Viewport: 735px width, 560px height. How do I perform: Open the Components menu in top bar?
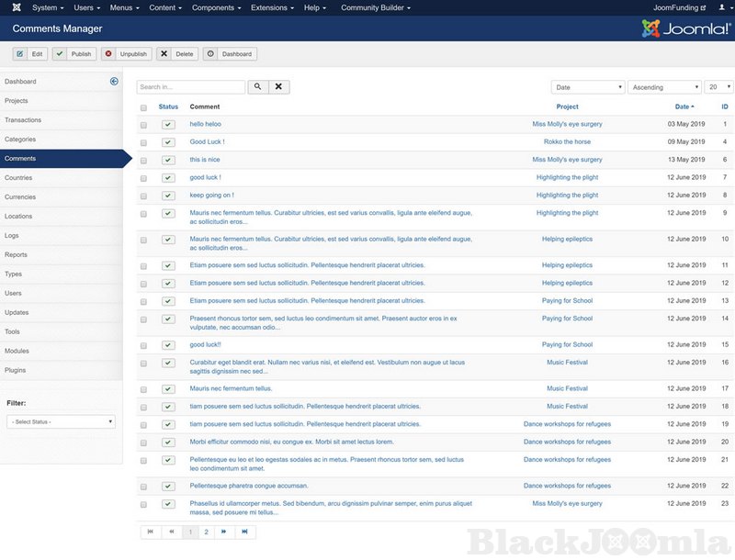(x=216, y=7)
